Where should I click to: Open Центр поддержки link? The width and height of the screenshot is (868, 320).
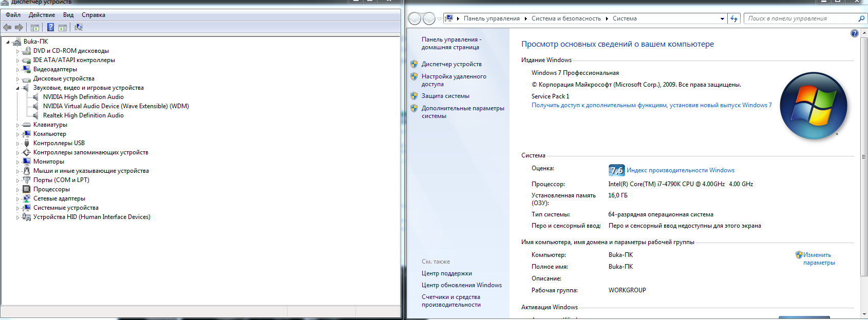click(x=447, y=273)
